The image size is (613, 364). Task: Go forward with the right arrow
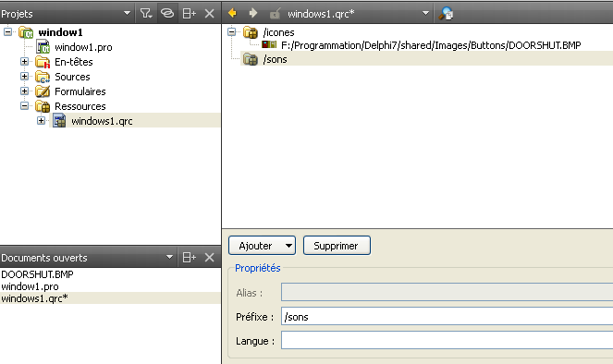coord(253,13)
